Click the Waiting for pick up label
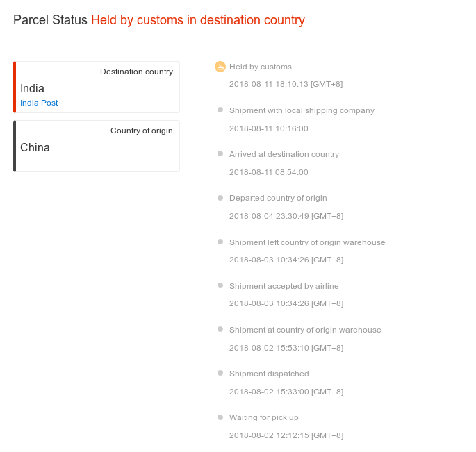476x452 pixels. (264, 417)
